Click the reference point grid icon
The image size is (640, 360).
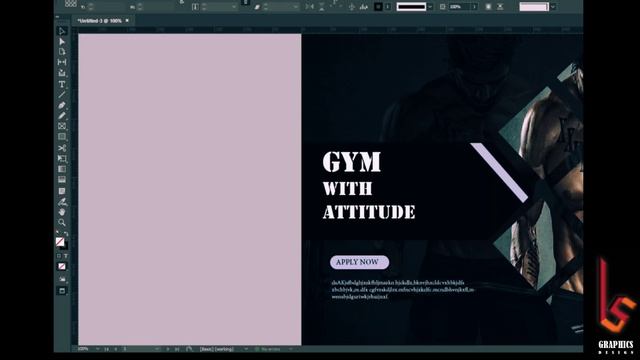point(71,3)
